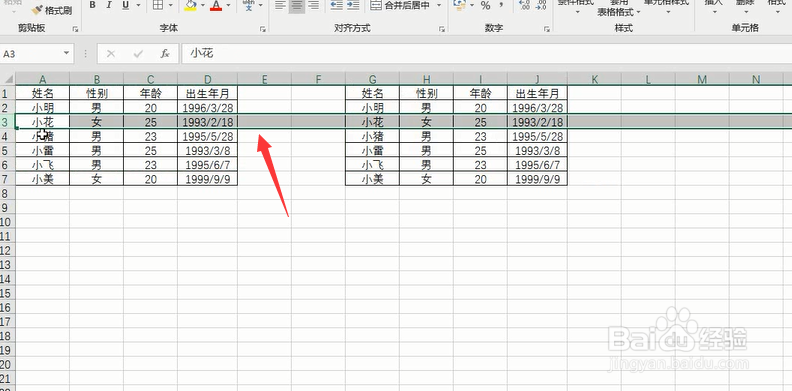Click cell D6 with 1995/6/7

pyautogui.click(x=208, y=165)
